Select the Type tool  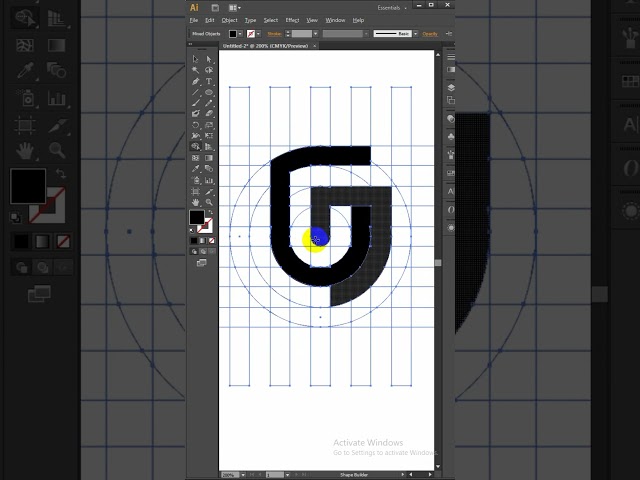[209, 81]
